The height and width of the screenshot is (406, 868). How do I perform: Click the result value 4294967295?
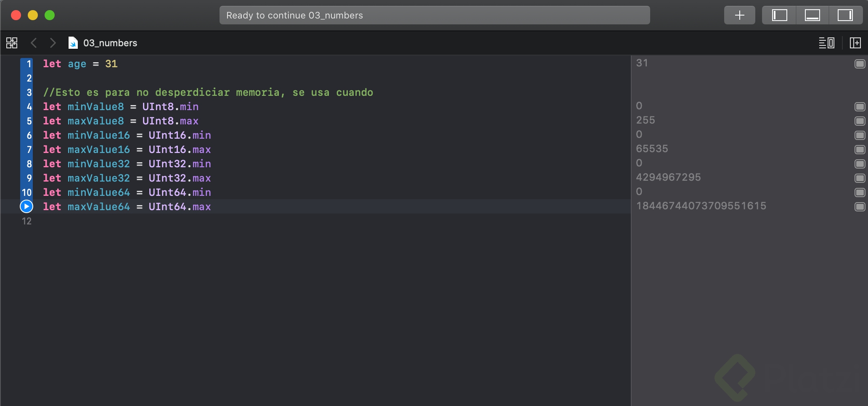pos(668,177)
